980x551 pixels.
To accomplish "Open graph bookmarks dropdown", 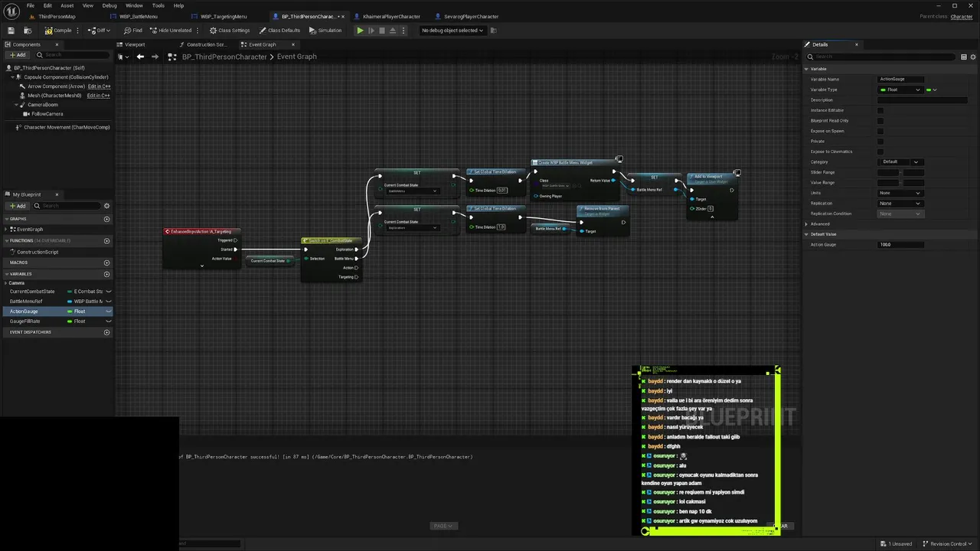I will coord(122,57).
